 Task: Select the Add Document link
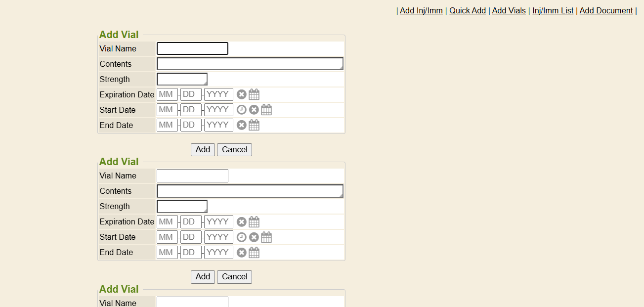tap(606, 10)
